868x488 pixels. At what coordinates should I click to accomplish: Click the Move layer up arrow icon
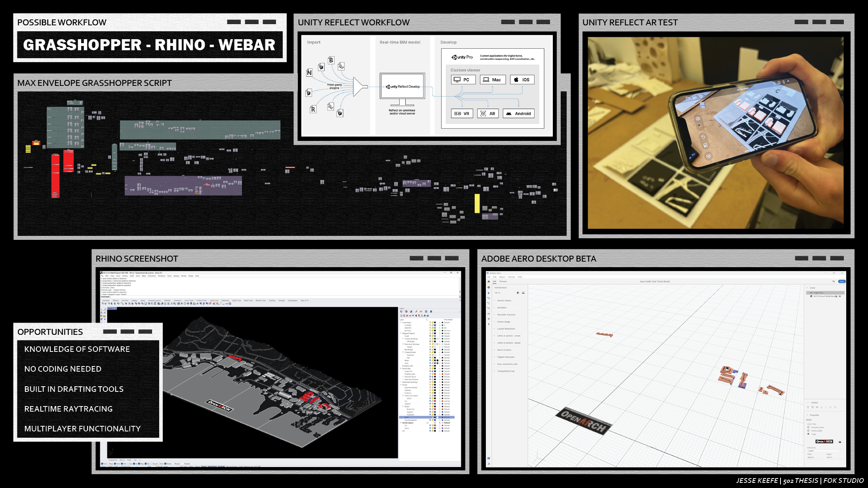pyautogui.click(x=410, y=315)
